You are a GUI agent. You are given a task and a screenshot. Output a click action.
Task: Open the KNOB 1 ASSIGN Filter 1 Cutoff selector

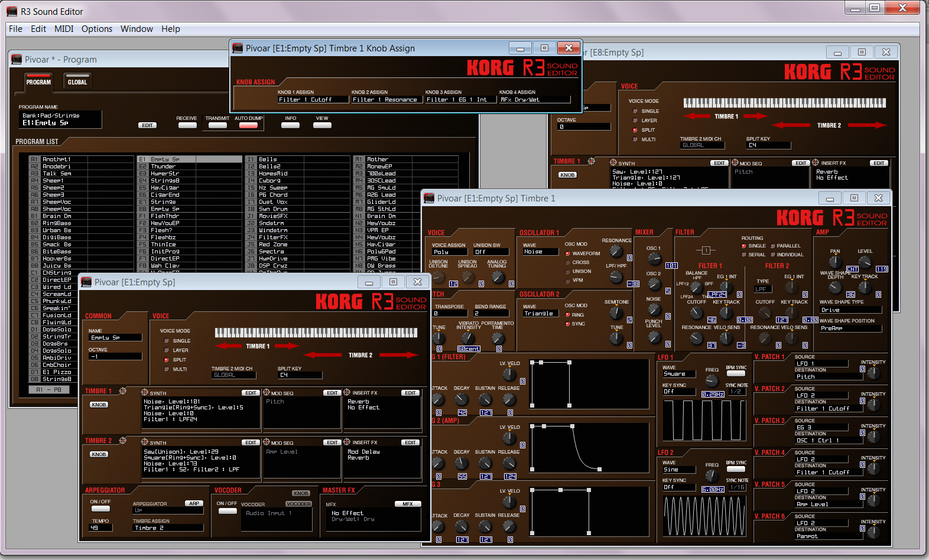[313, 100]
